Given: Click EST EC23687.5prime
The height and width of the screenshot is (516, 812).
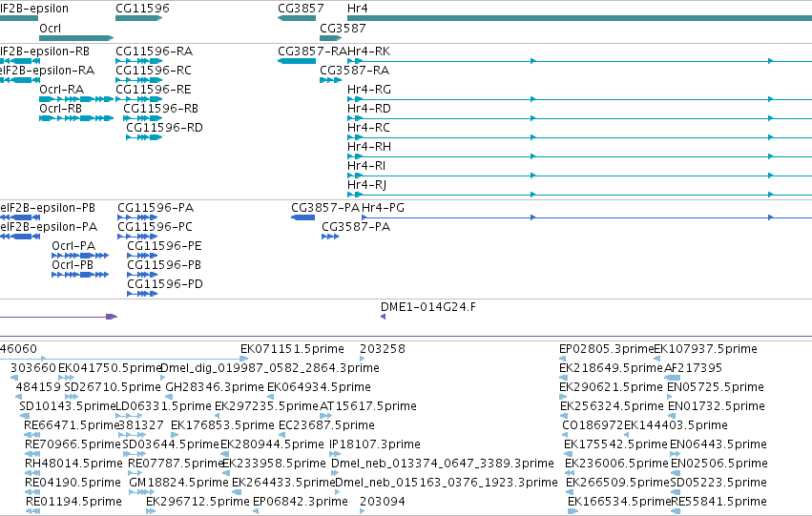Looking at the screenshot, I should click(326, 426).
